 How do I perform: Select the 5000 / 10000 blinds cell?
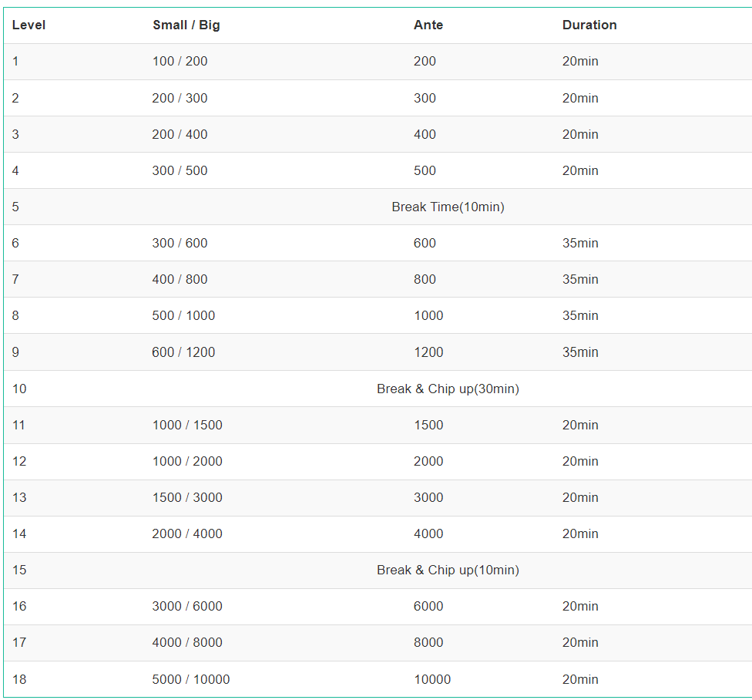click(x=191, y=679)
